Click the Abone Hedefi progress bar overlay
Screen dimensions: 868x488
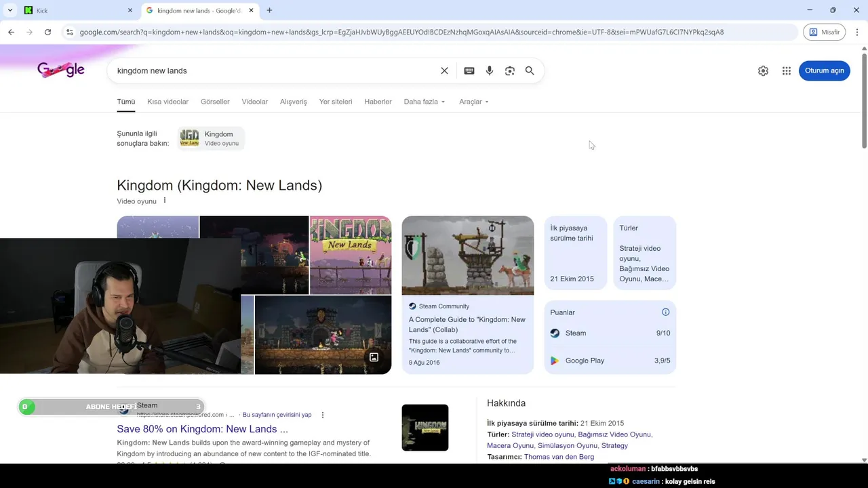[111, 407]
